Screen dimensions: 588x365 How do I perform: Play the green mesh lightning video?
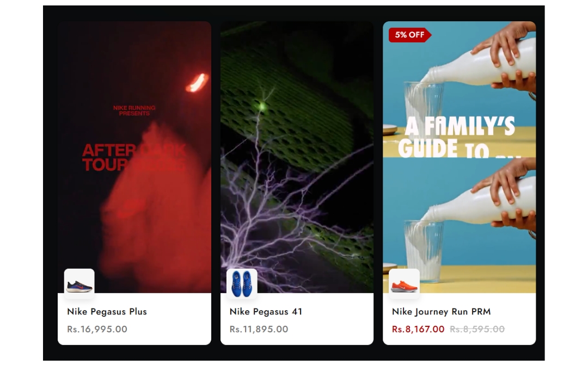[x=297, y=157]
